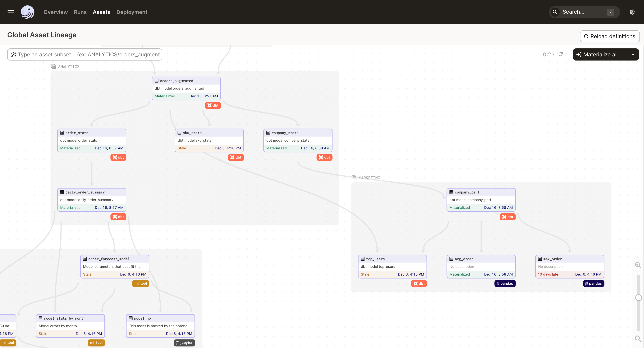Screen dimensions: 644x348
Task: Select the orders_augmented asset node
Action: (186, 89)
